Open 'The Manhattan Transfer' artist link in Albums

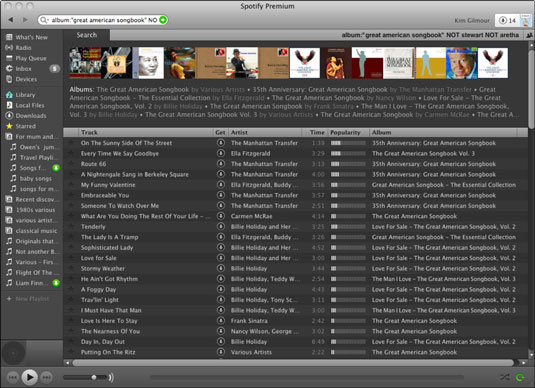(435, 89)
